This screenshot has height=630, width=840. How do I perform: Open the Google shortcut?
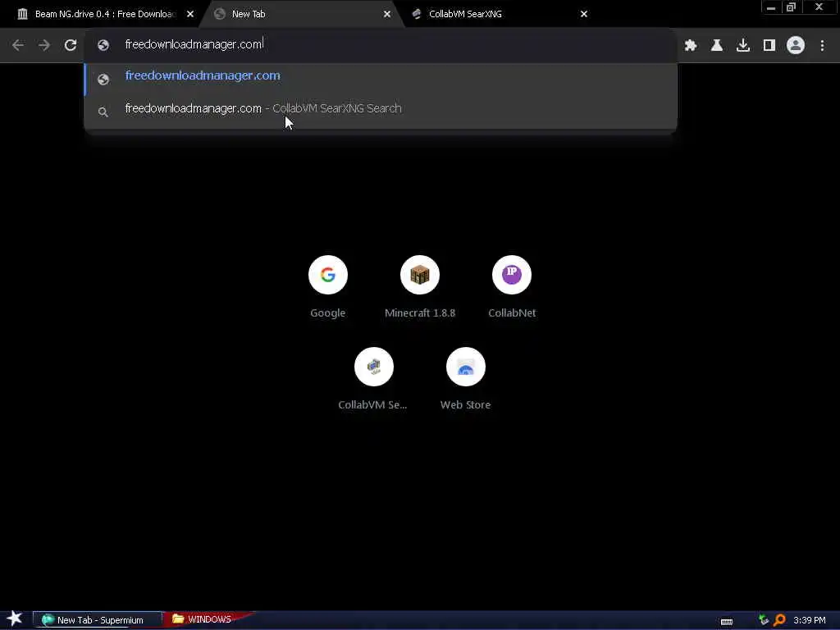coord(328,288)
